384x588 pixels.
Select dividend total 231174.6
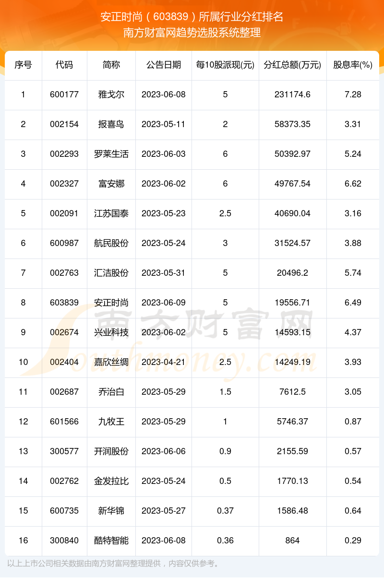pos(292,94)
